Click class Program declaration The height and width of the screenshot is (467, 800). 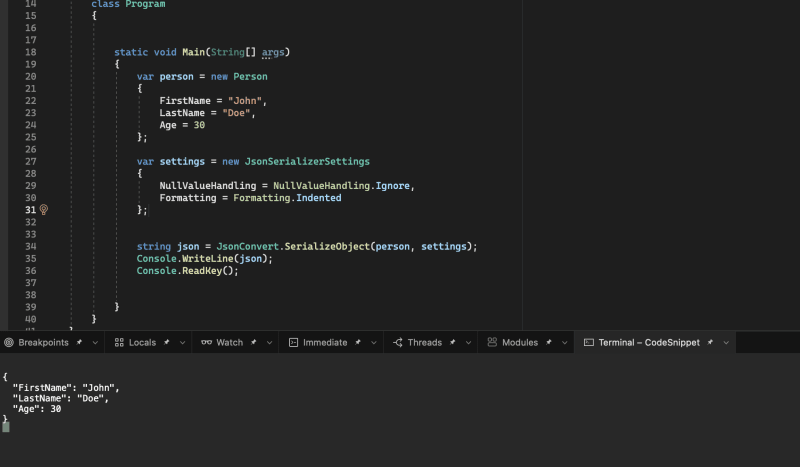click(x=128, y=4)
